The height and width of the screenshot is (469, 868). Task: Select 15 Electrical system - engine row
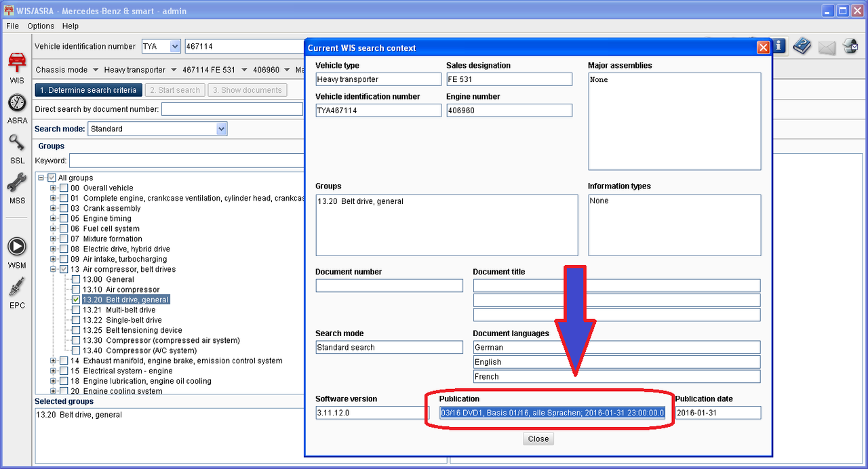(121, 371)
